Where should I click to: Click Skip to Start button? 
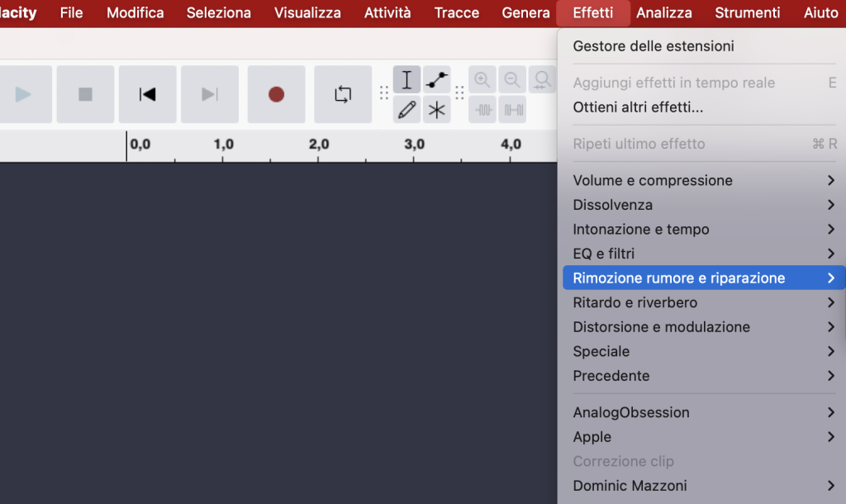(147, 93)
